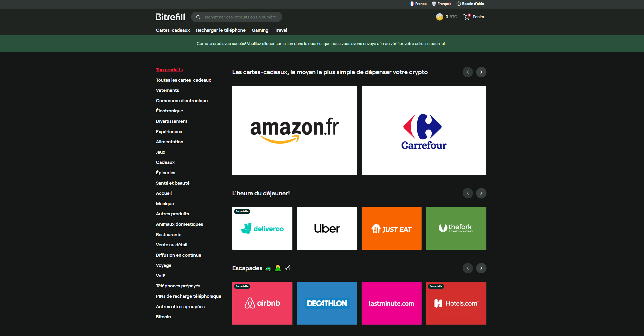Open the Carrefour gift card
This screenshot has width=644, height=336.
424,130
